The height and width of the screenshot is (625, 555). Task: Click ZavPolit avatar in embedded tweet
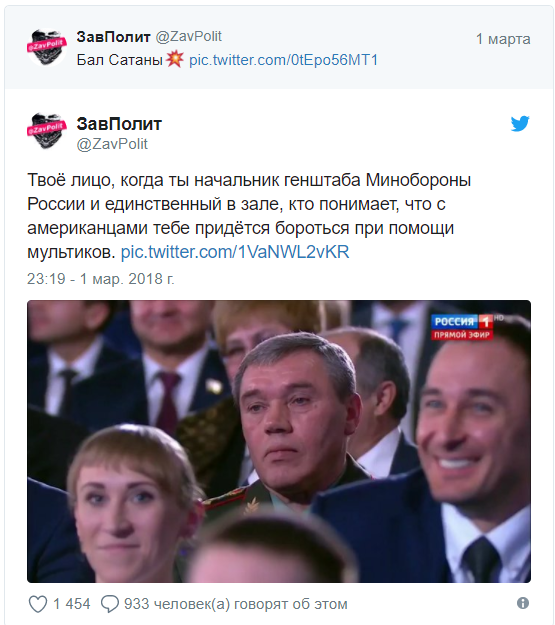pos(47,132)
